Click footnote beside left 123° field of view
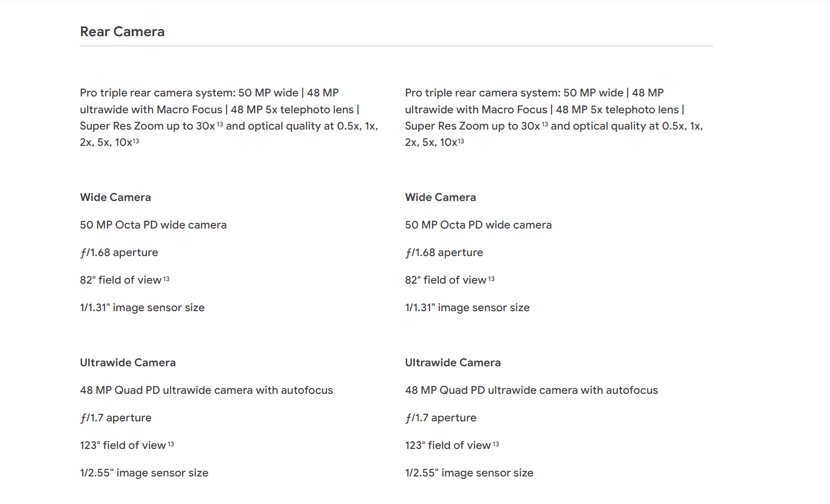The height and width of the screenshot is (504, 830). [171, 444]
